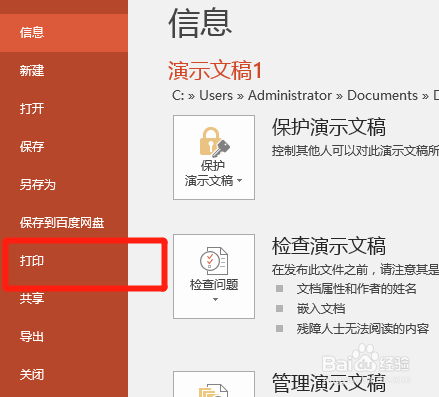
Task: Click 残障人士无法阅读的内容 list item
Action: click(x=363, y=329)
